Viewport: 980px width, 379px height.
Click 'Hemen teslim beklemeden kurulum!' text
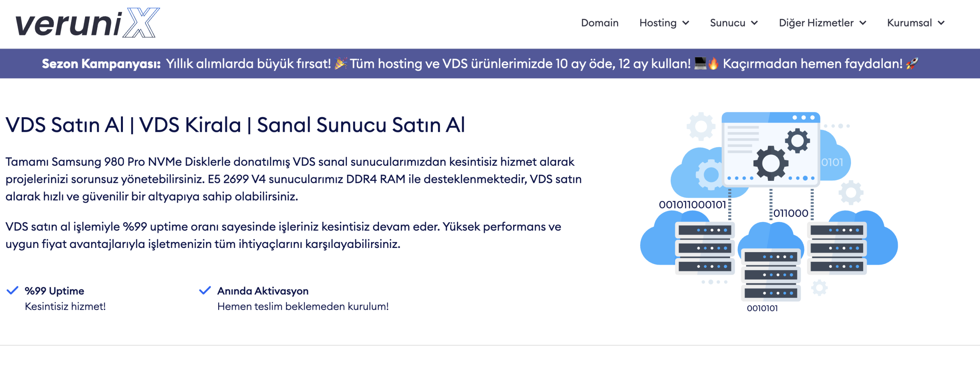(303, 307)
